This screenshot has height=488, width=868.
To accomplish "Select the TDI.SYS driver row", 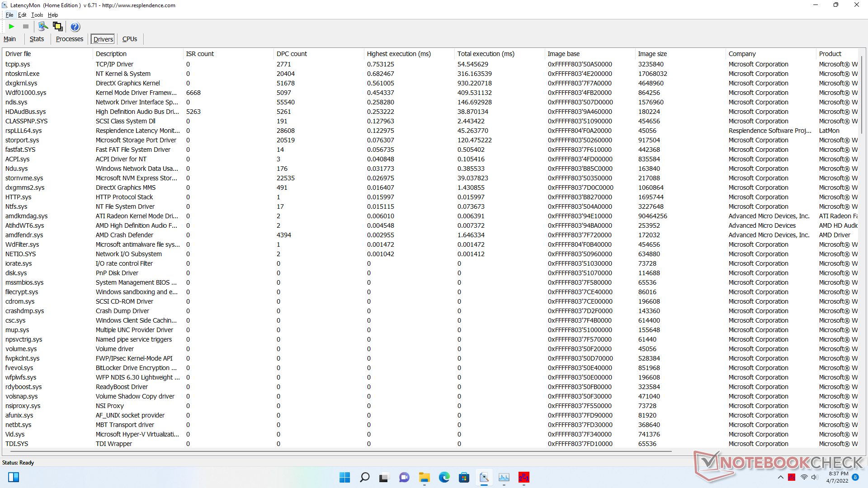I will pos(430,444).
